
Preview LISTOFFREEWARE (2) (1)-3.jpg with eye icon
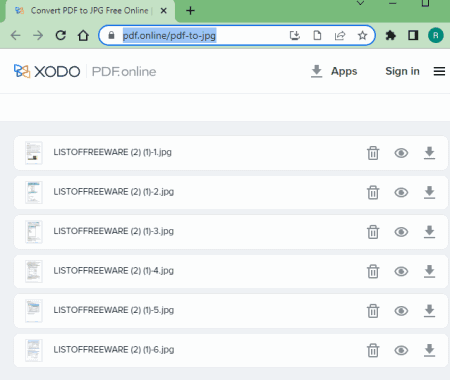tap(401, 232)
